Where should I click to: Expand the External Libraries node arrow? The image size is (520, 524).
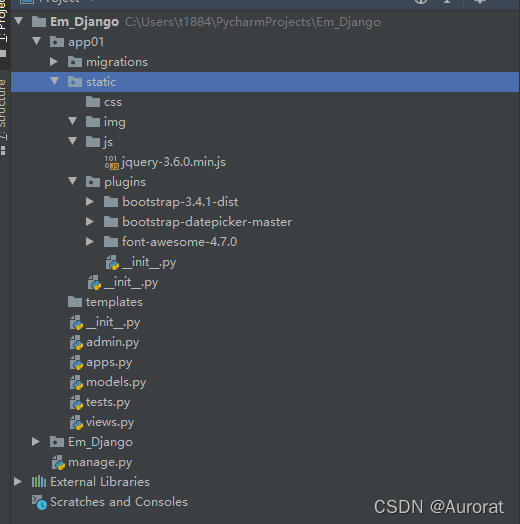(x=18, y=482)
